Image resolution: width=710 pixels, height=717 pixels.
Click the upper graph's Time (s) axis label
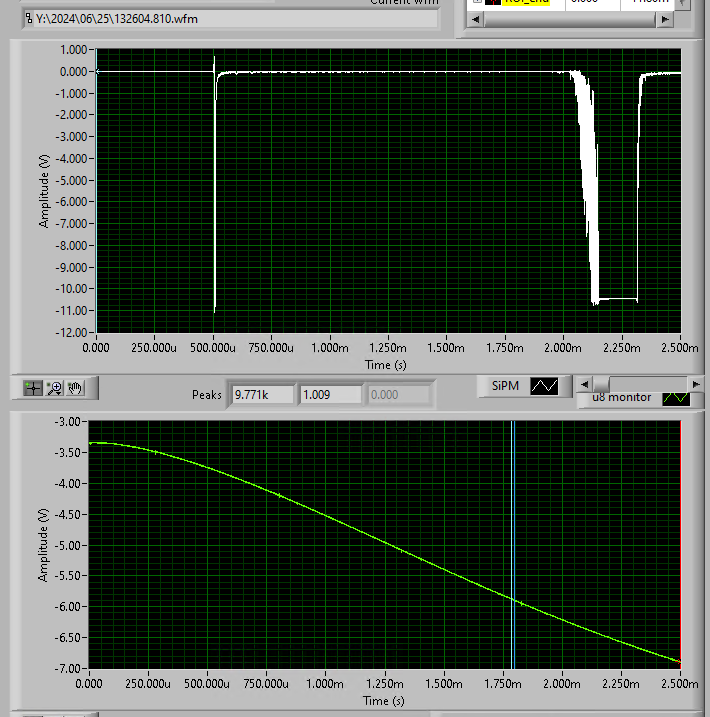coord(385,365)
